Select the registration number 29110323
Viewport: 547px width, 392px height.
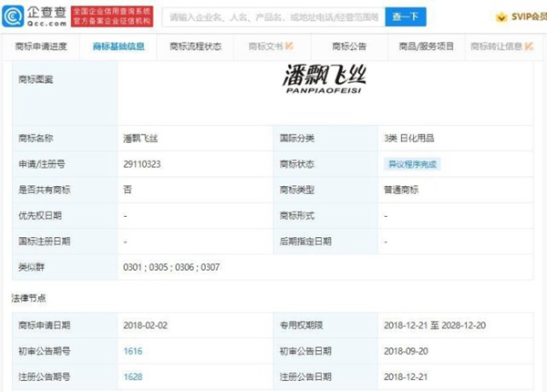click(x=142, y=164)
